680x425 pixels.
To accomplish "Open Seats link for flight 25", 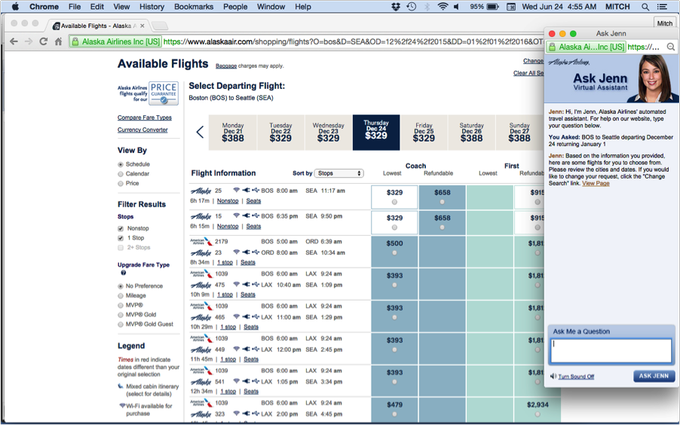I will click(254, 201).
